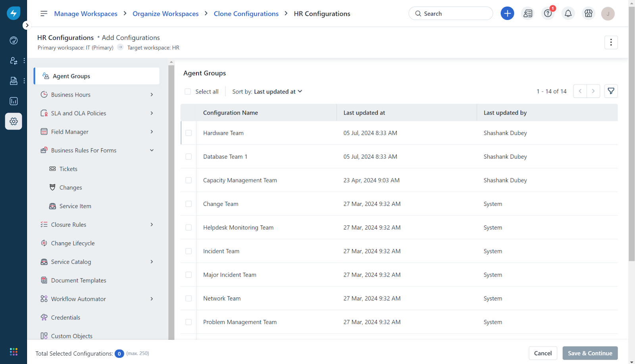Click the Hardware Team row name
The width and height of the screenshot is (635, 364).
[223, 133]
